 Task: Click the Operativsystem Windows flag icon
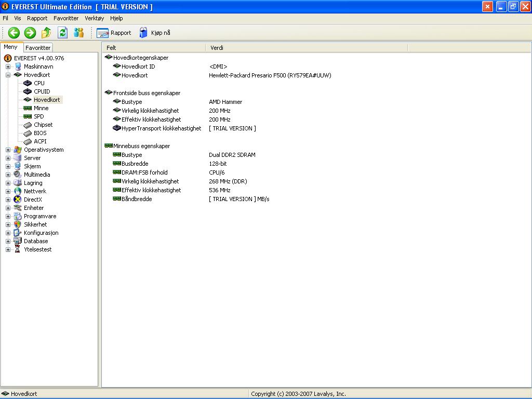coord(18,150)
